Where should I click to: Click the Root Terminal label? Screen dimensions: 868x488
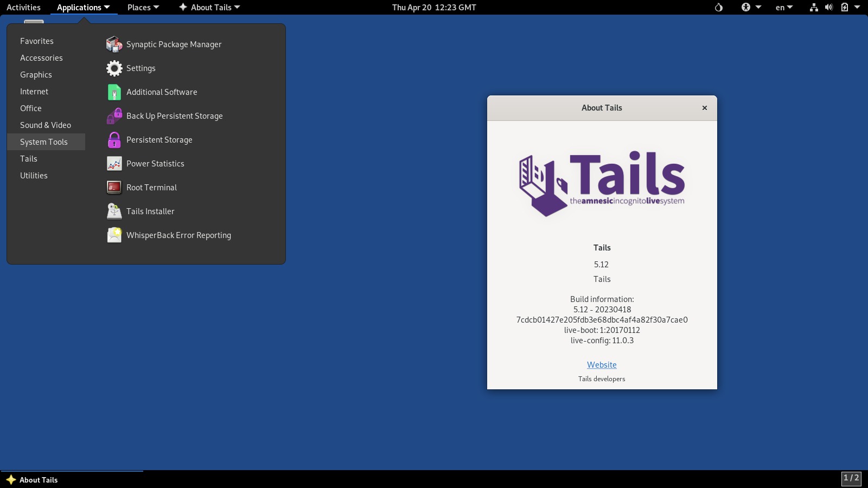(x=151, y=188)
